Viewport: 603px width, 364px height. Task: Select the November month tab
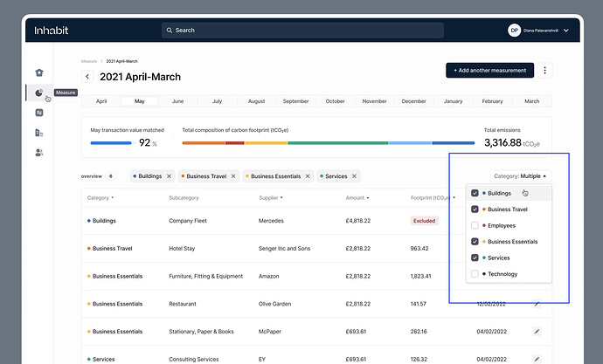tap(374, 101)
